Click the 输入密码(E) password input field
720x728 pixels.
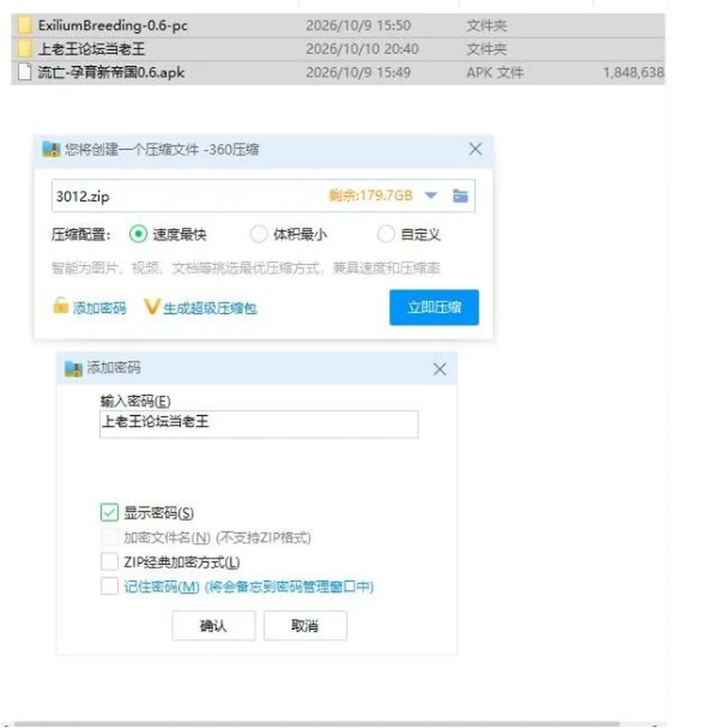pos(259,424)
